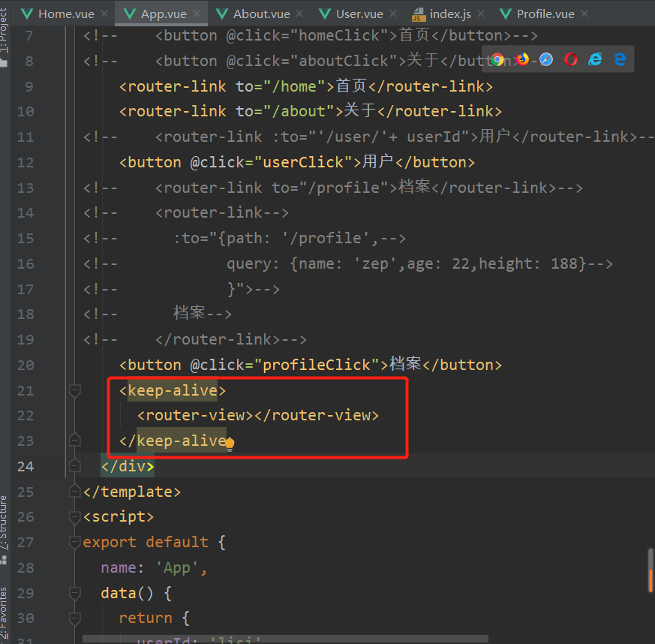
Task: Open in Edge browser icon
Action: 620,60
